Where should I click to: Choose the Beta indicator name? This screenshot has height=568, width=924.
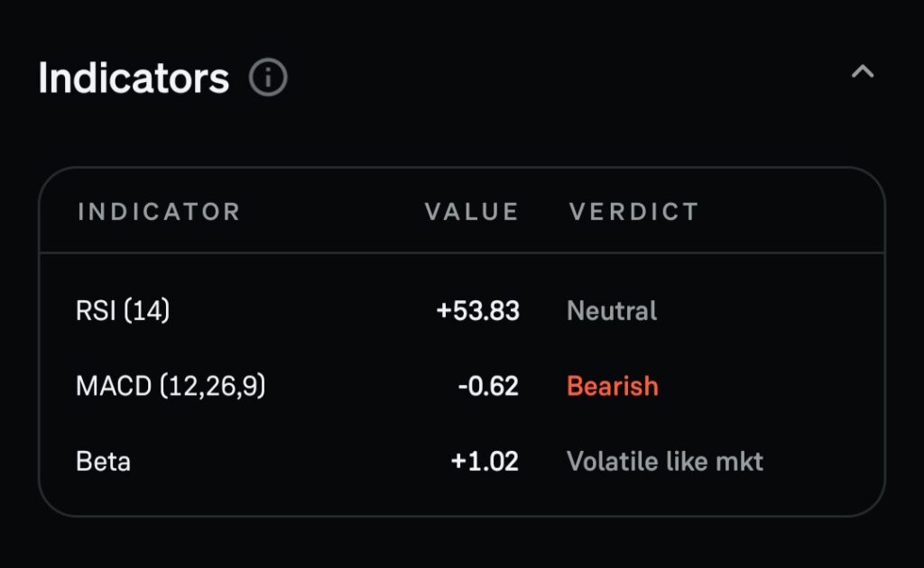tap(103, 462)
